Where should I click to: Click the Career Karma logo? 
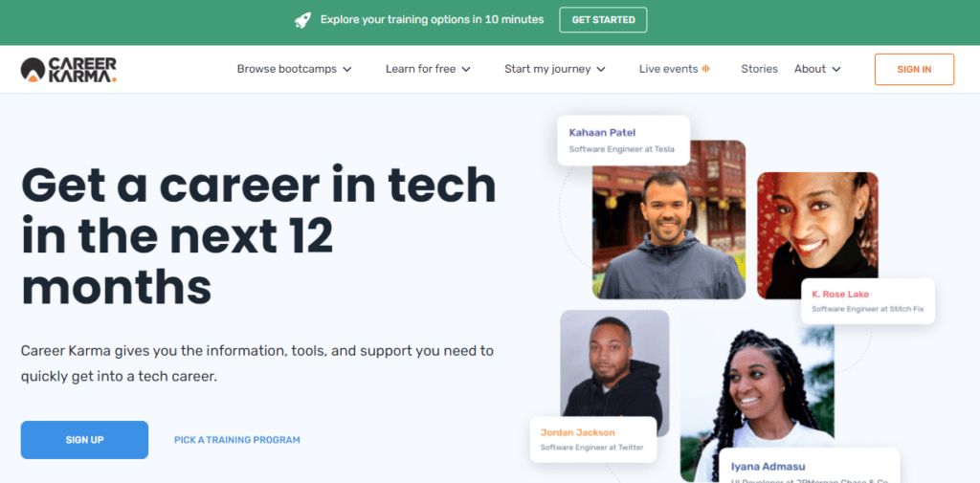point(69,70)
